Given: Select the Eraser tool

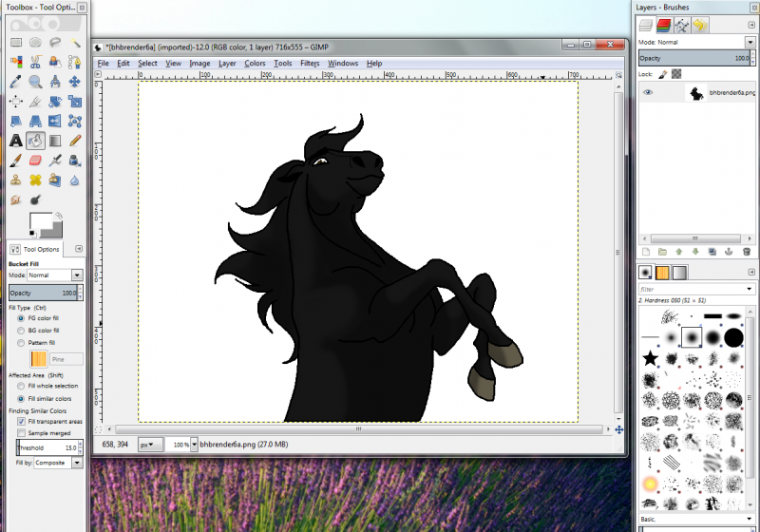Looking at the screenshot, I should click(35, 161).
